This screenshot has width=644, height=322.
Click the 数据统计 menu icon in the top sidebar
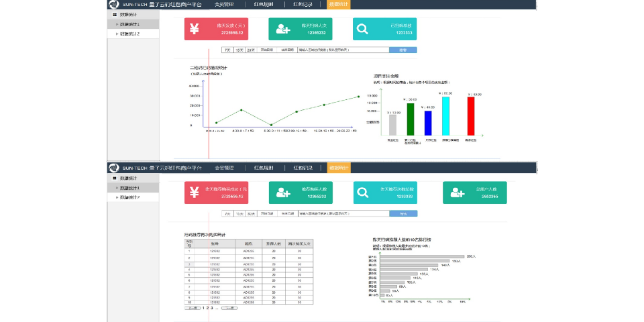[115, 14]
